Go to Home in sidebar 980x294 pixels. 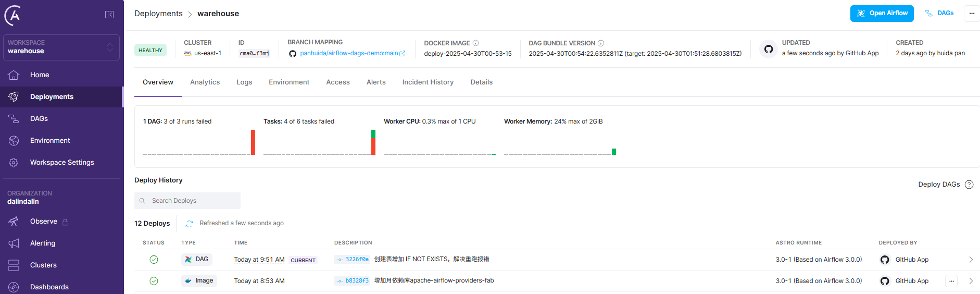(40, 75)
